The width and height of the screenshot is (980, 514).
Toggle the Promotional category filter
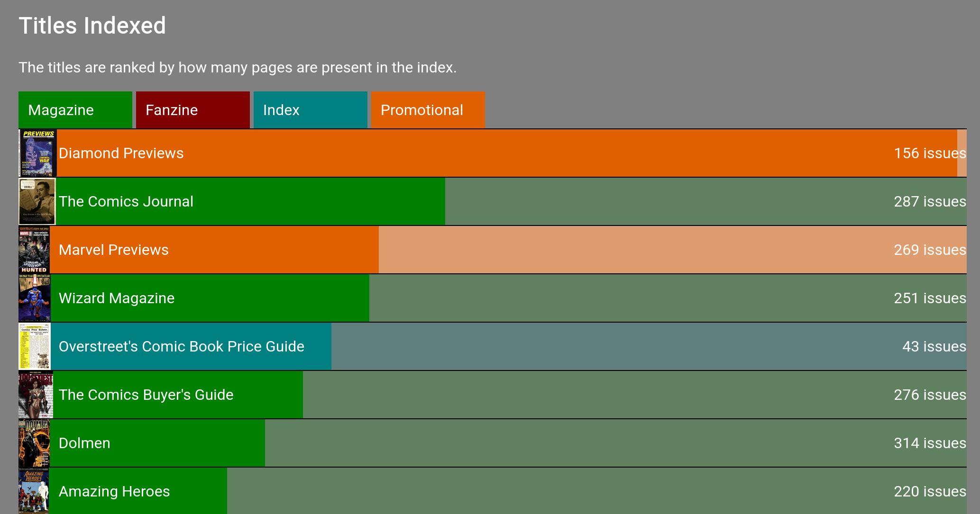pyautogui.click(x=428, y=110)
